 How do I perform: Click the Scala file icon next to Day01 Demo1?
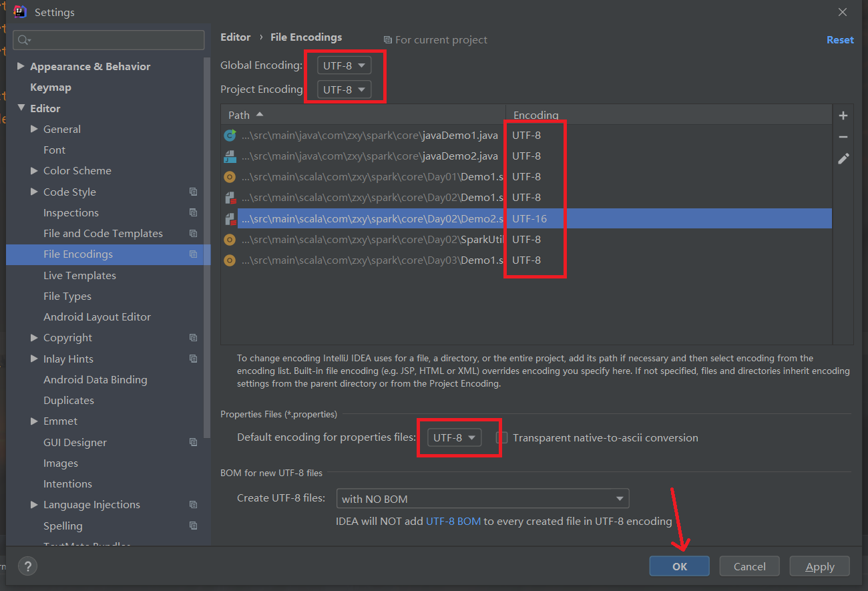(230, 176)
